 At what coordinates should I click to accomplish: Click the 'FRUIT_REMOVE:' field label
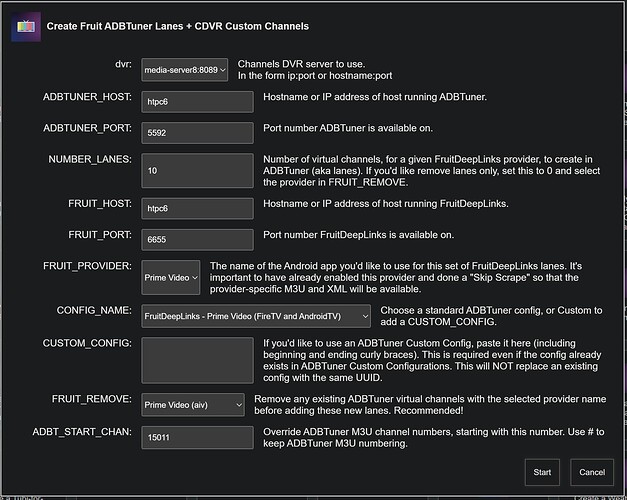93,398
